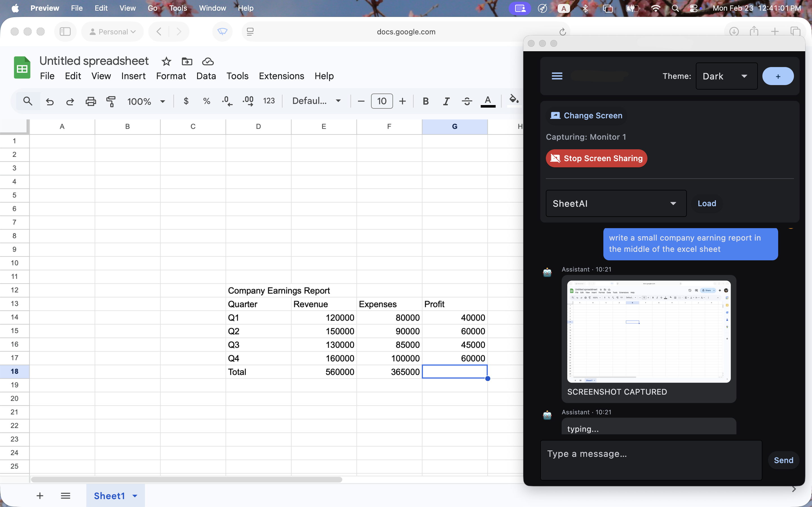This screenshot has width=812, height=507.
Task: Expand the SheetAI selection dropdown
Action: (616, 204)
